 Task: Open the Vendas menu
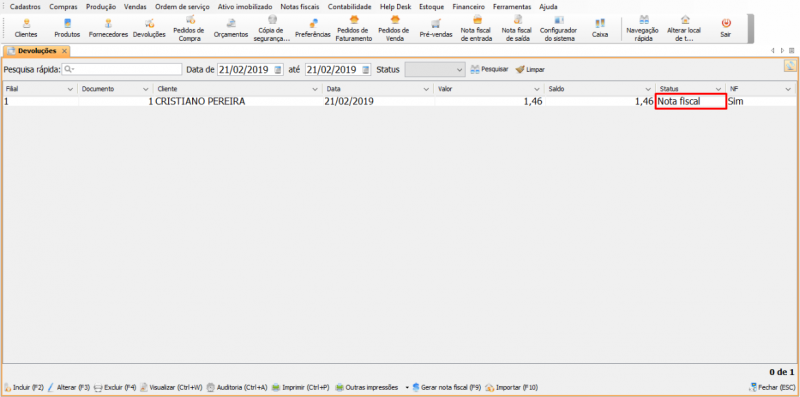click(135, 7)
